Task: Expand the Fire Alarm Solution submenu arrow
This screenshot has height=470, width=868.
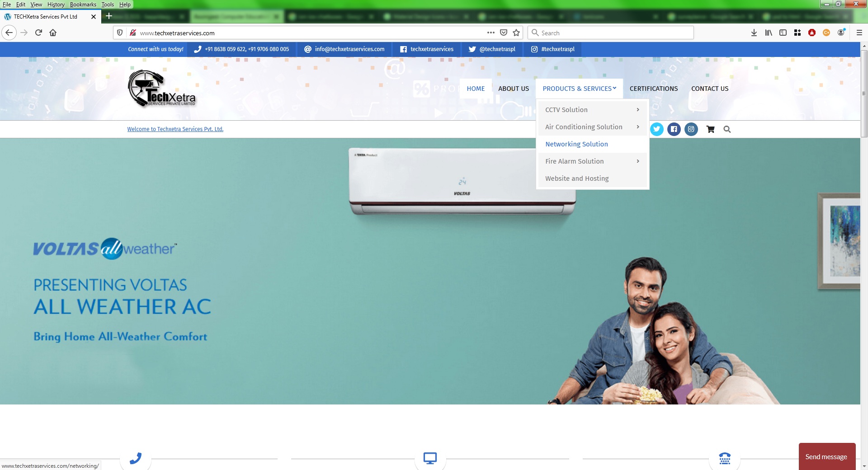Action: pos(638,161)
